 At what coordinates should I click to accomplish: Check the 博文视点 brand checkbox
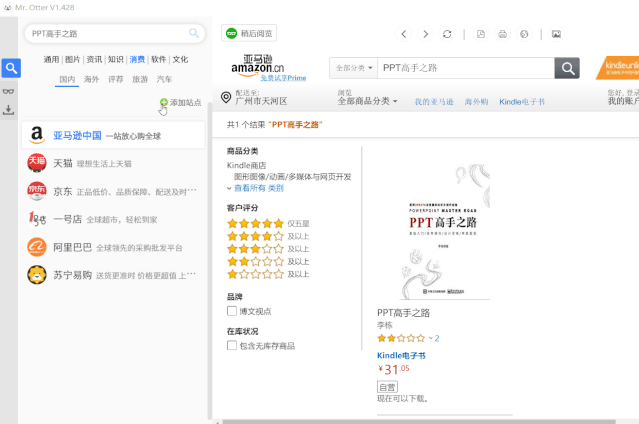pyautogui.click(x=231, y=311)
